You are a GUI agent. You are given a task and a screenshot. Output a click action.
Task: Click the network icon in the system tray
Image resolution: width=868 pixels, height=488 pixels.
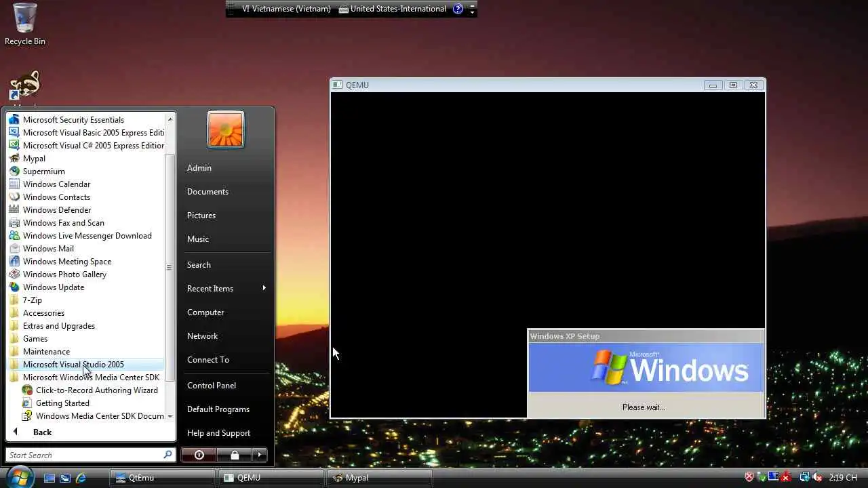point(804,478)
